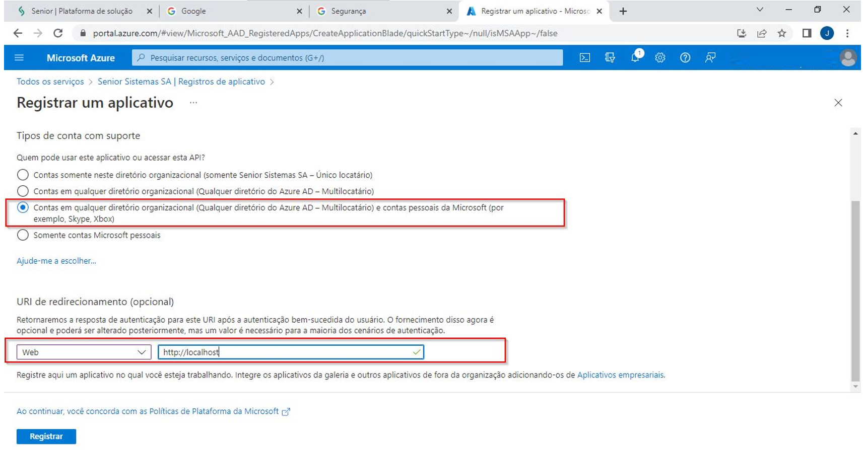Close the Google tab
Image resolution: width=868 pixels, height=450 pixels.
point(299,11)
